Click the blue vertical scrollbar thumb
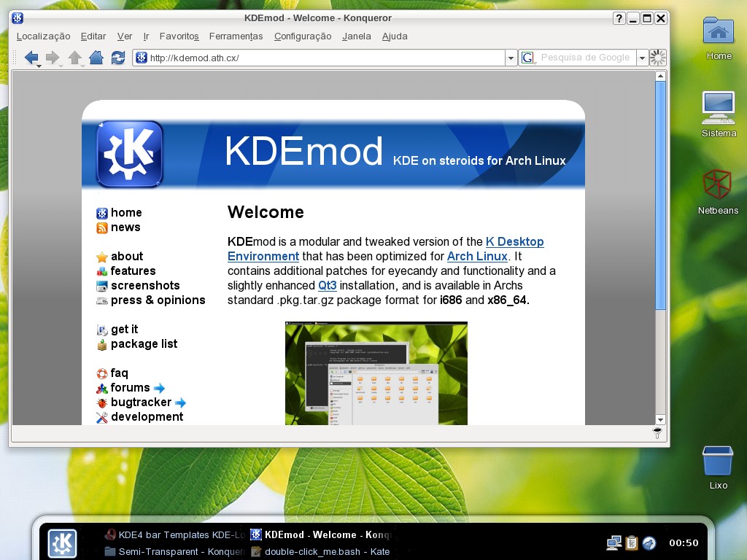This screenshot has width=747, height=560. point(660,195)
